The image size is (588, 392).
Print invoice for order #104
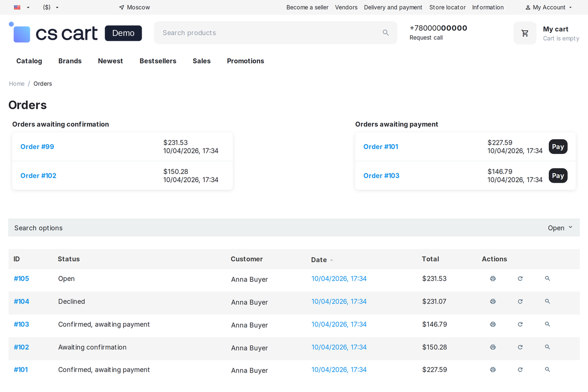[492, 301]
